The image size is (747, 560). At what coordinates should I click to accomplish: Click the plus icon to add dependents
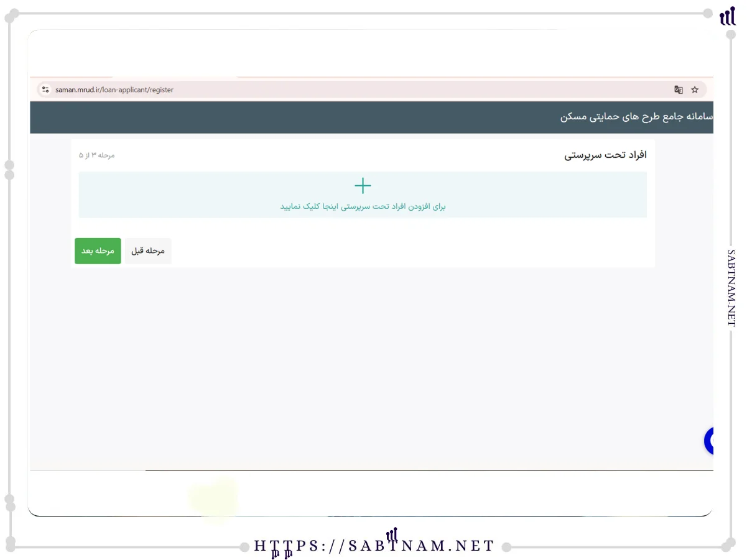coord(363,186)
